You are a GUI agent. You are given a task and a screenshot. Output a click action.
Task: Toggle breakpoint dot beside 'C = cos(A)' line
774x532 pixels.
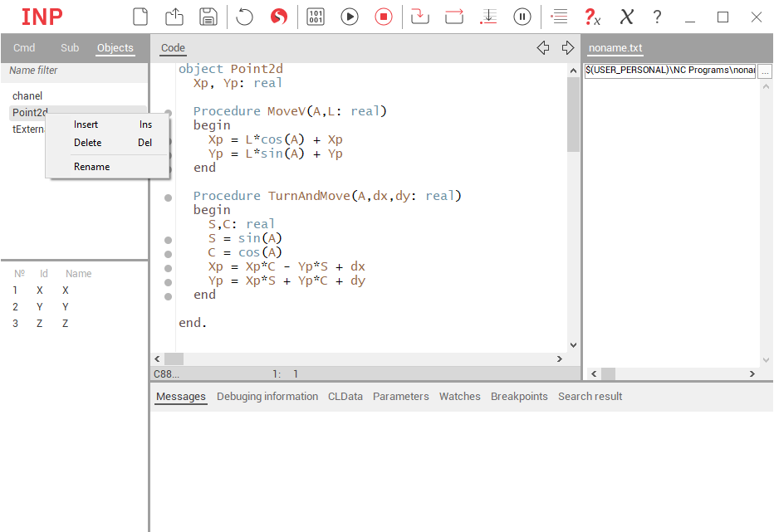point(169,253)
